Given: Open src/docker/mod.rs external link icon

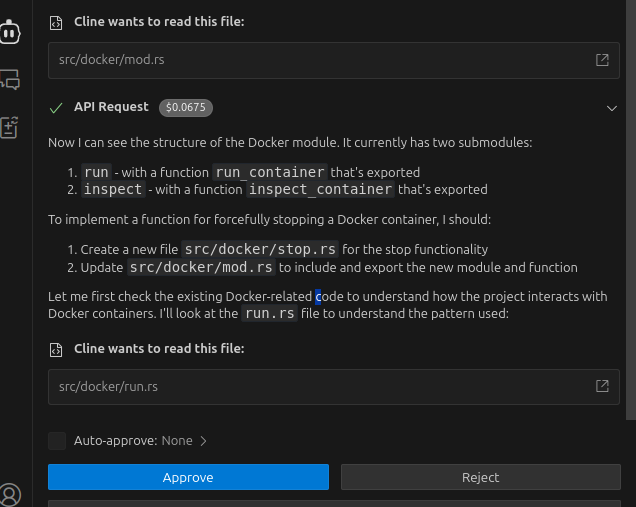Looking at the screenshot, I should pos(602,60).
